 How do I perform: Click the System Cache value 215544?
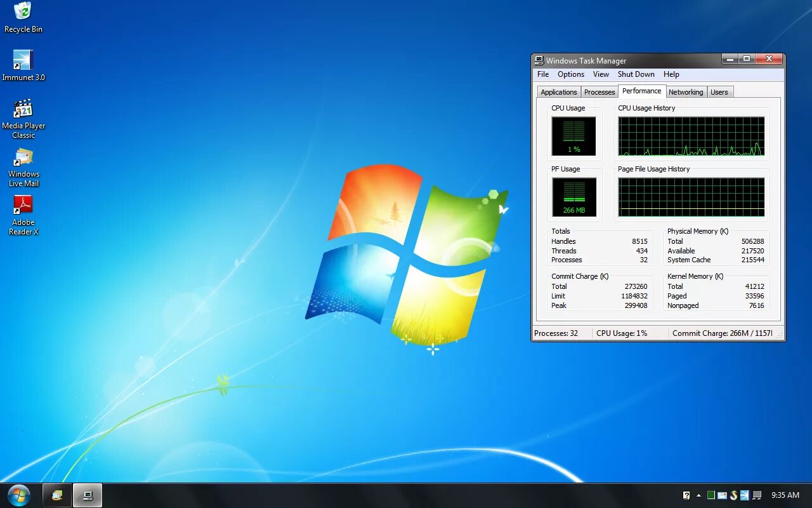click(x=752, y=260)
